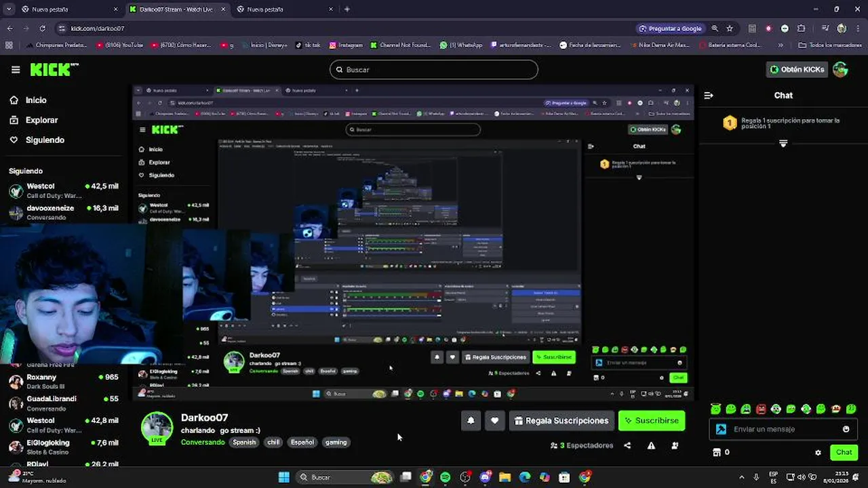The width and height of the screenshot is (868, 488).
Task: Open chat settings gear icon
Action: tap(818, 453)
